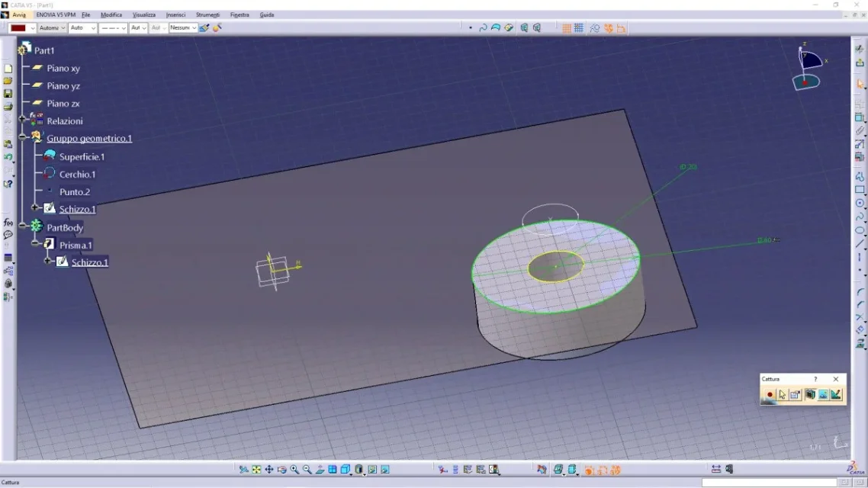868x488 pixels.
Task: Click the painter brush icon in graphic properties
Action: point(204,28)
